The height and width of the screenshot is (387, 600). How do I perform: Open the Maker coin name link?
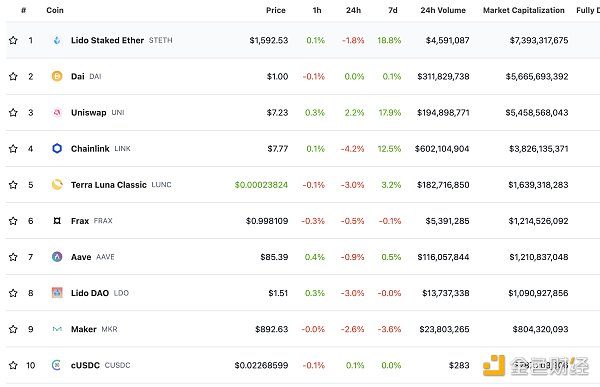click(x=83, y=329)
